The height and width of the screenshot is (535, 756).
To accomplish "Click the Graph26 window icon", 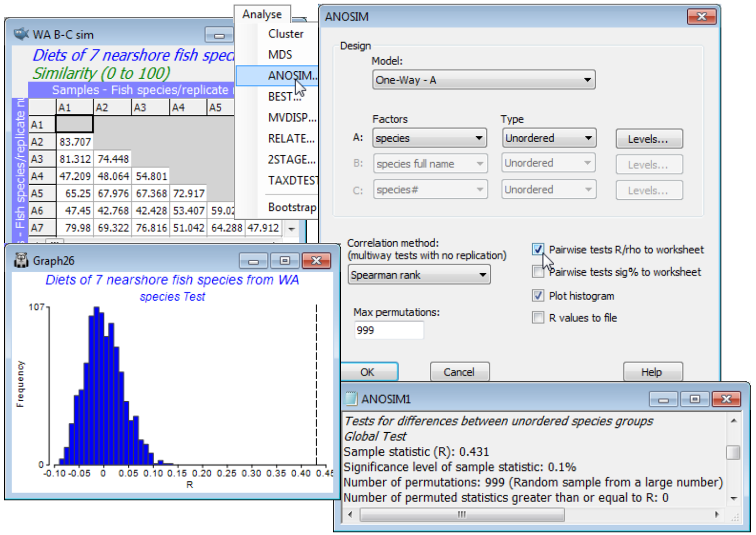I will coord(21,260).
